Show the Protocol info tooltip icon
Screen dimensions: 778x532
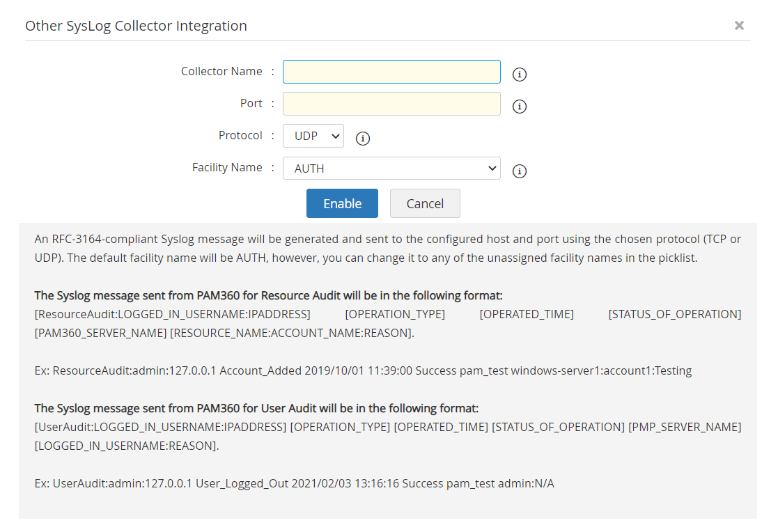(363, 139)
